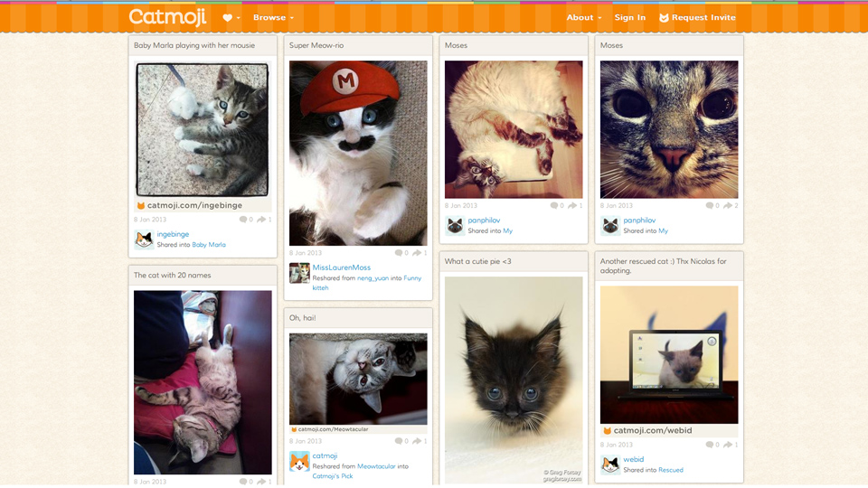
Task: Click the catmoji user avatar icon
Action: pyautogui.click(x=299, y=461)
